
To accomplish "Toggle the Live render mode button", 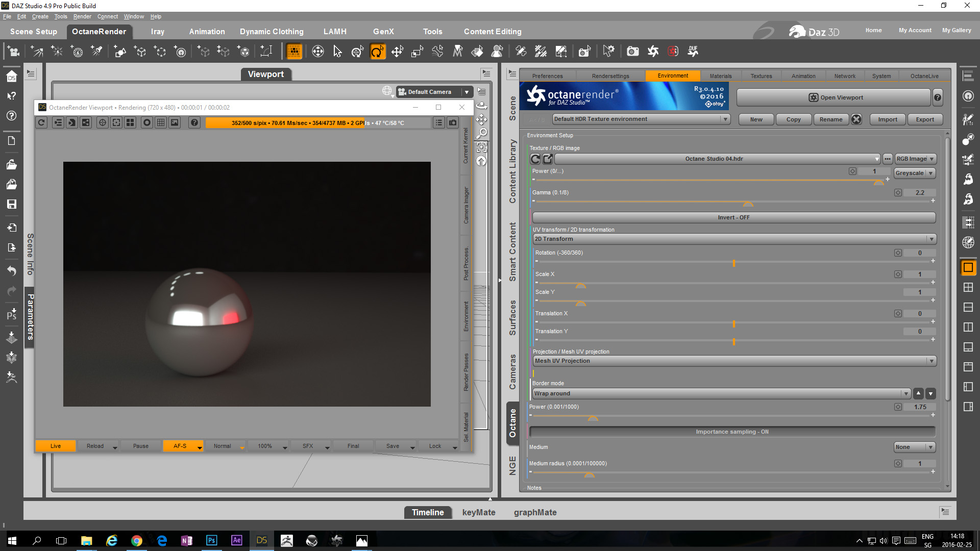I will 55,446.
